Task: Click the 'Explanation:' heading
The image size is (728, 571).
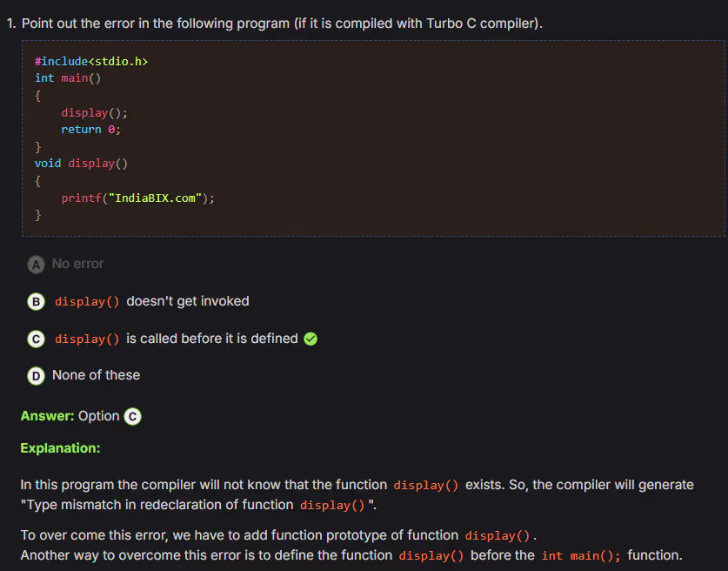Action: 60,448
